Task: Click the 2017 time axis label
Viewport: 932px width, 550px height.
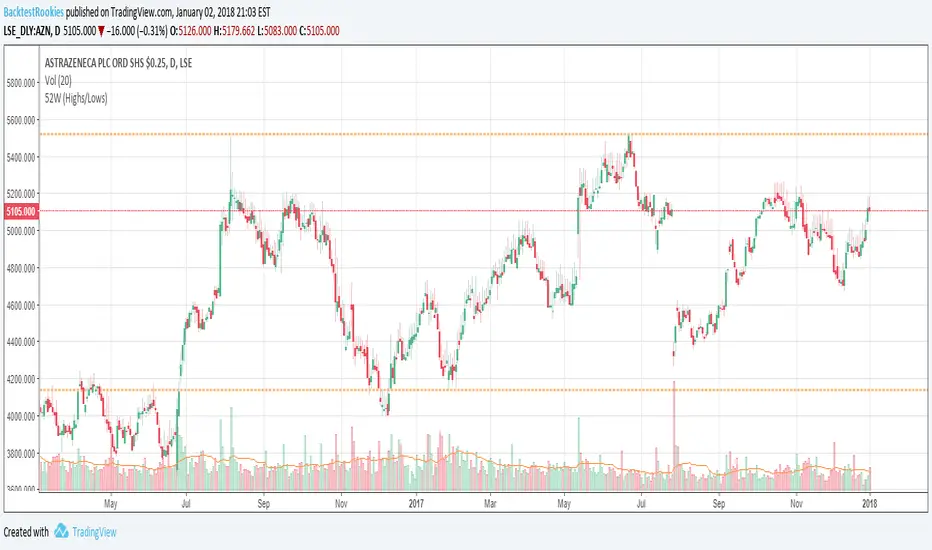Action: coord(416,504)
